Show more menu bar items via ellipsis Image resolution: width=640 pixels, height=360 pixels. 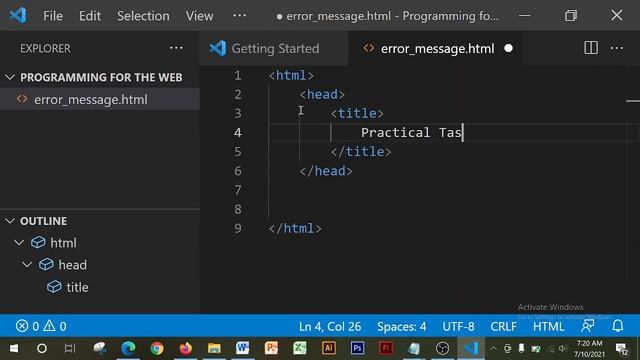tap(239, 16)
